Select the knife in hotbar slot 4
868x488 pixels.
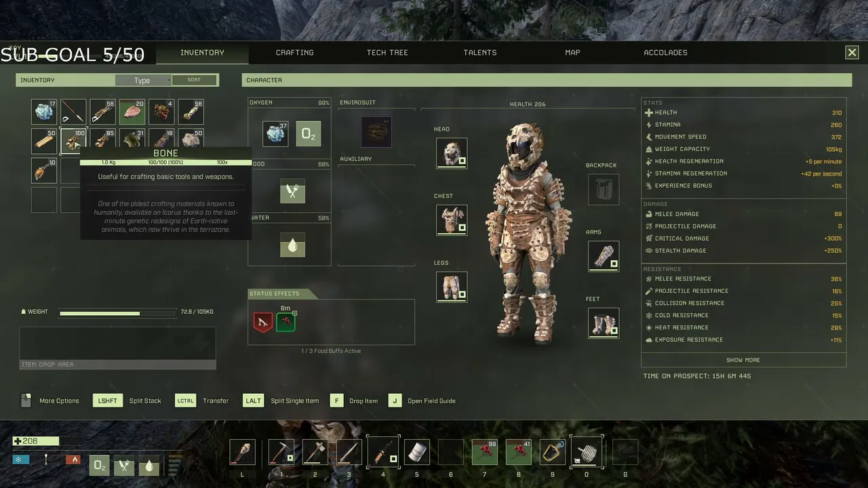click(383, 452)
